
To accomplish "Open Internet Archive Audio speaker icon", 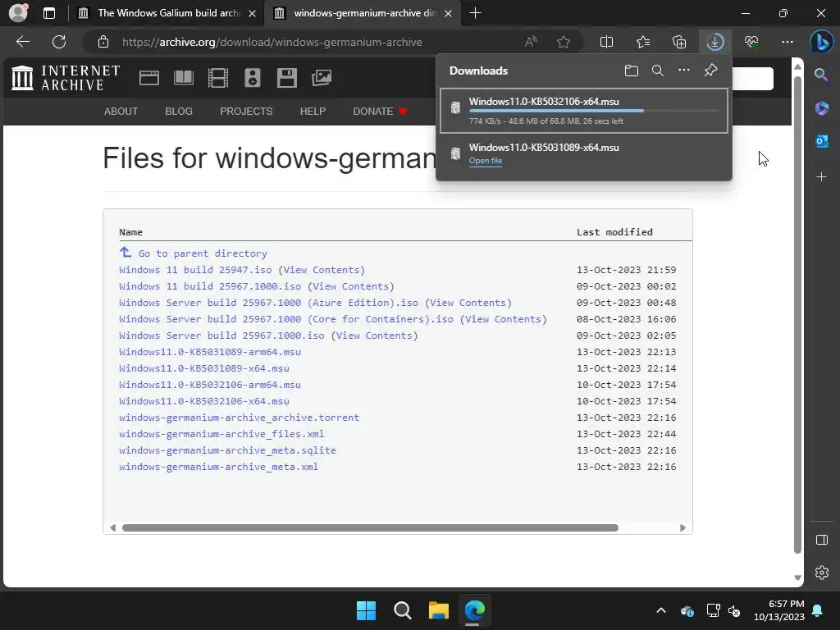I will (253, 78).
